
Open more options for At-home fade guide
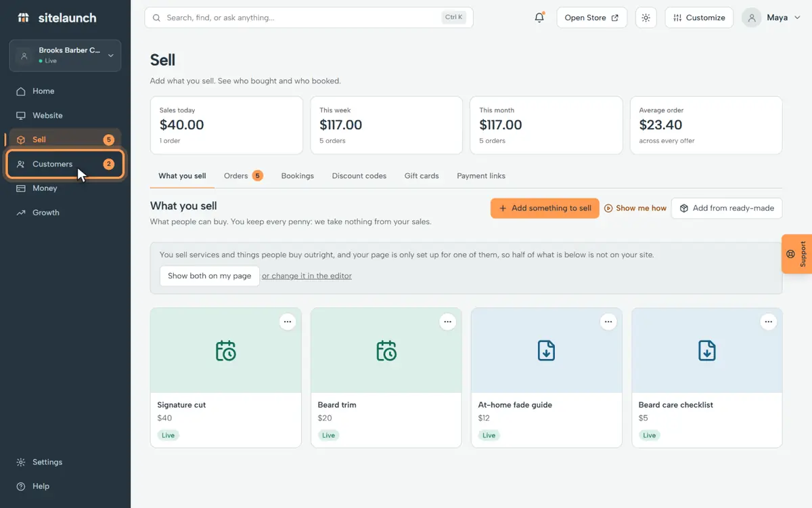coord(608,322)
